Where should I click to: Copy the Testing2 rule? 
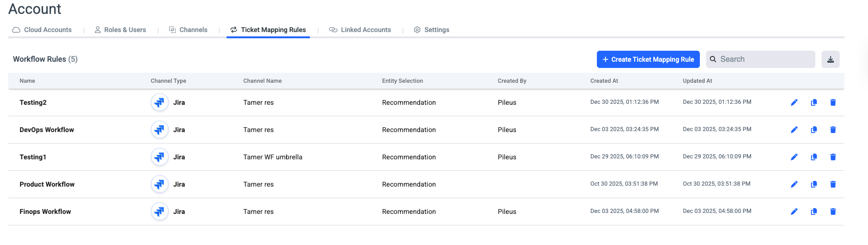(814, 102)
